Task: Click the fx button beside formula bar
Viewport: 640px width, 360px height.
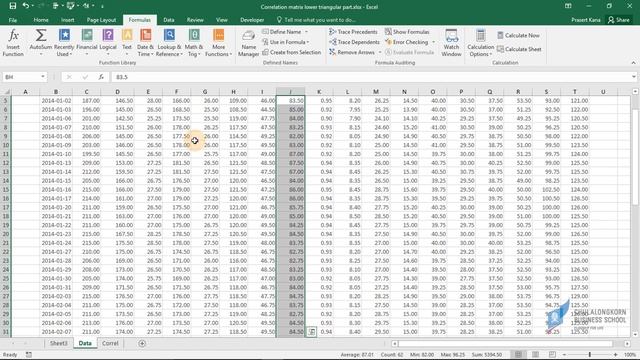Action: (101, 77)
